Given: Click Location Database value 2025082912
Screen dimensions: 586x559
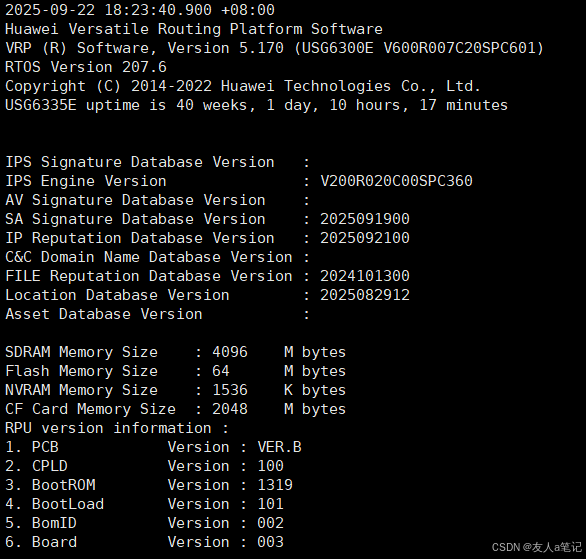Looking at the screenshot, I should click(x=365, y=295).
